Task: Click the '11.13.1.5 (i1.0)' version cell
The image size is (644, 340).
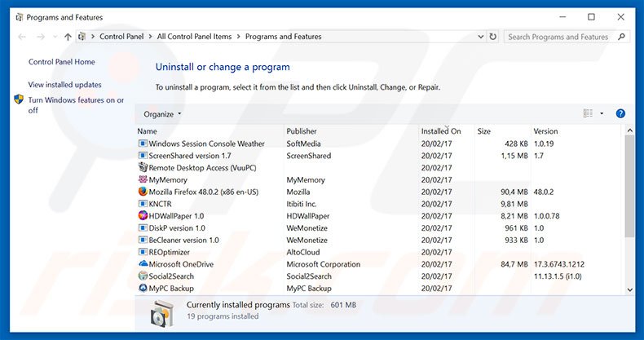Action: [x=558, y=276]
